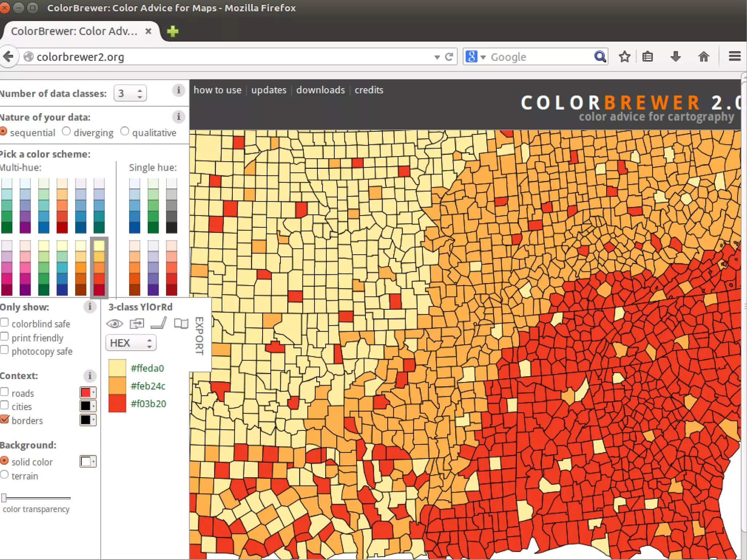Open the 'downloads' menu link
Image resolution: width=747 pixels, height=560 pixels.
[x=320, y=90]
